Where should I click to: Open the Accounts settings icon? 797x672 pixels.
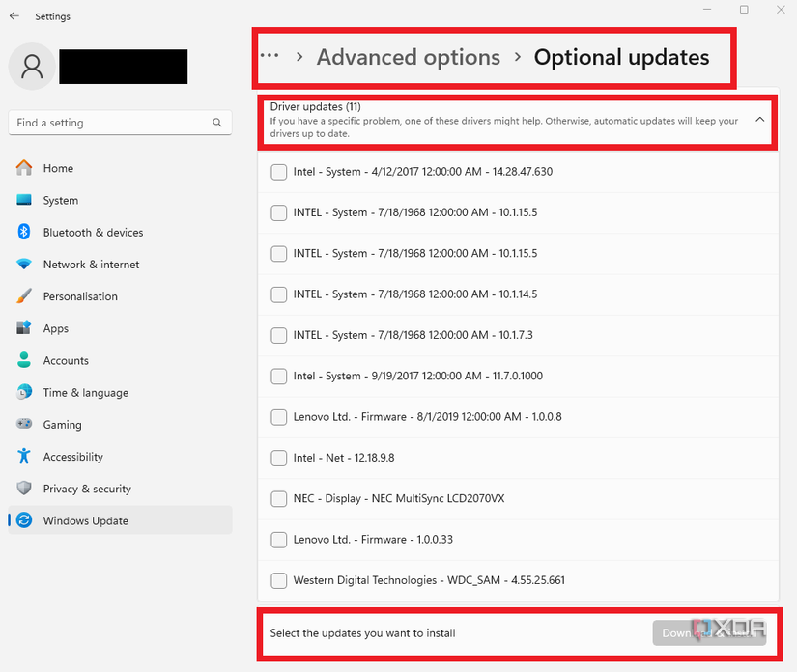(24, 359)
